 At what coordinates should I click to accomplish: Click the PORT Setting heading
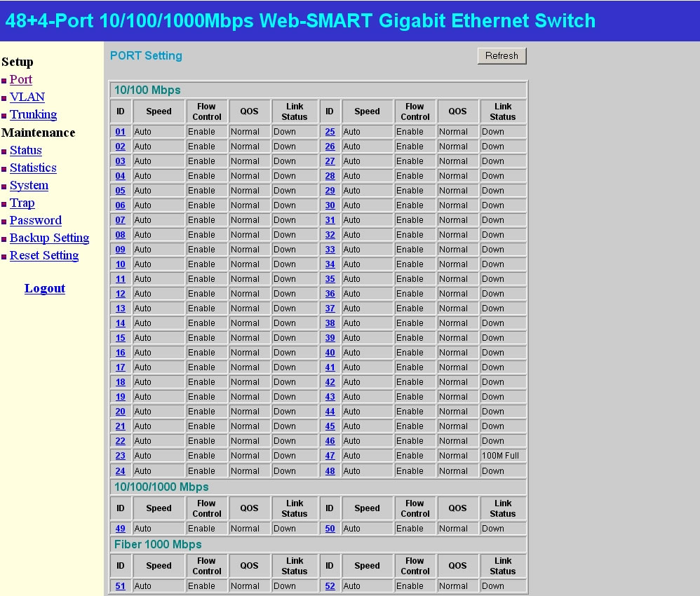pyautogui.click(x=146, y=56)
